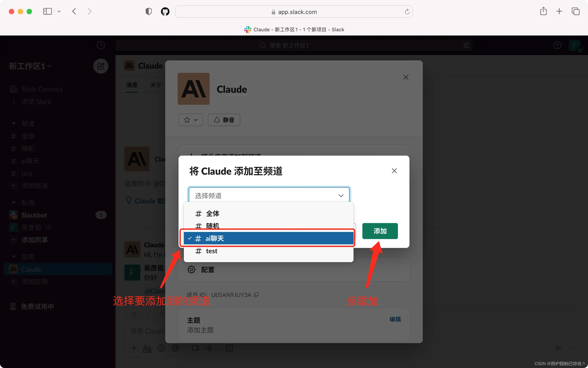Viewport: 588px width, 368px height.
Task: Open slash shortcuts icon in composer
Action: click(x=230, y=348)
